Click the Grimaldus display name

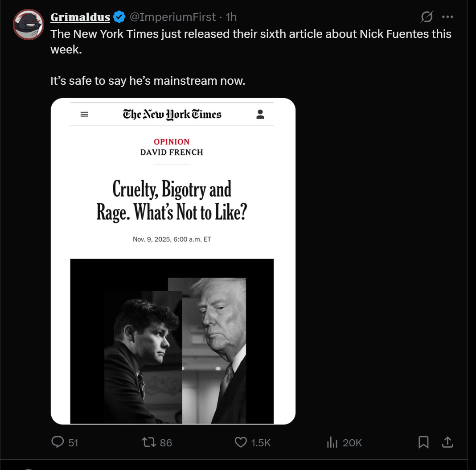click(80, 17)
